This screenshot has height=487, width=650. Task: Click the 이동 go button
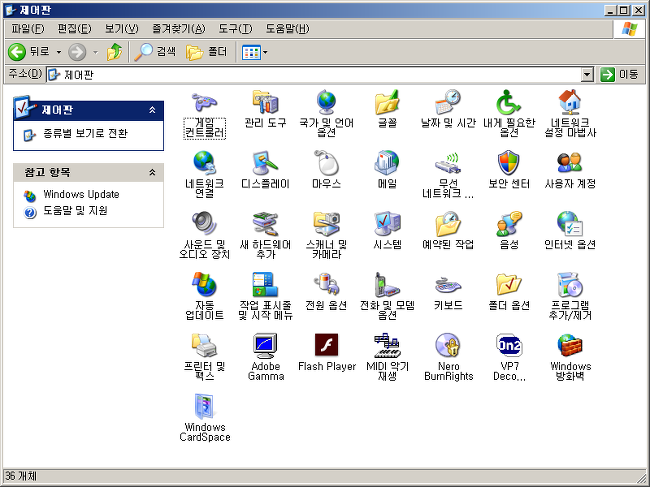pos(619,75)
